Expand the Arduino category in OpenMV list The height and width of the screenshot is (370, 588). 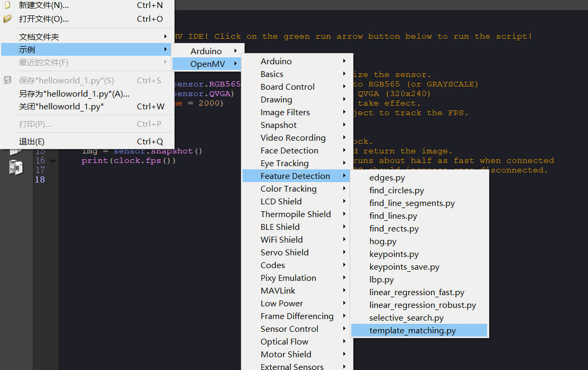296,61
